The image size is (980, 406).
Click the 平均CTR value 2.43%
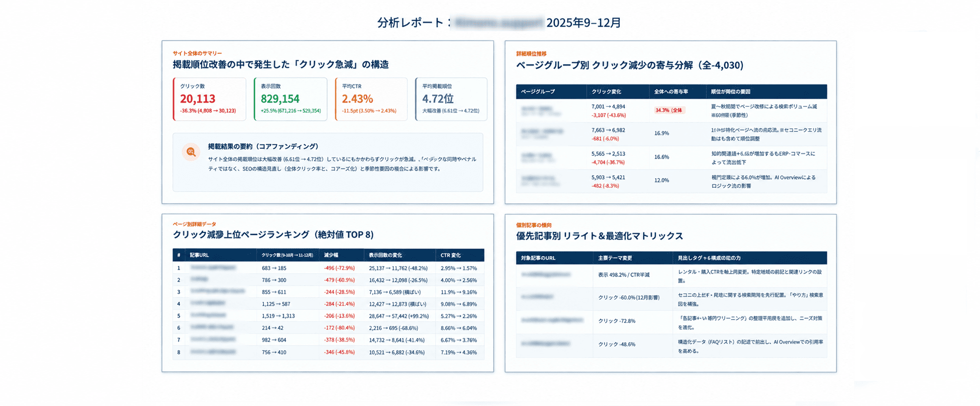click(357, 99)
